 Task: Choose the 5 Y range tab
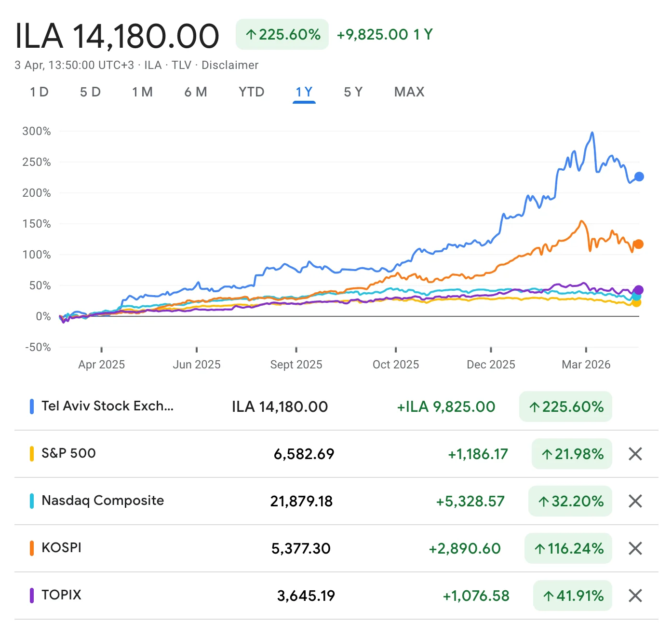click(353, 92)
